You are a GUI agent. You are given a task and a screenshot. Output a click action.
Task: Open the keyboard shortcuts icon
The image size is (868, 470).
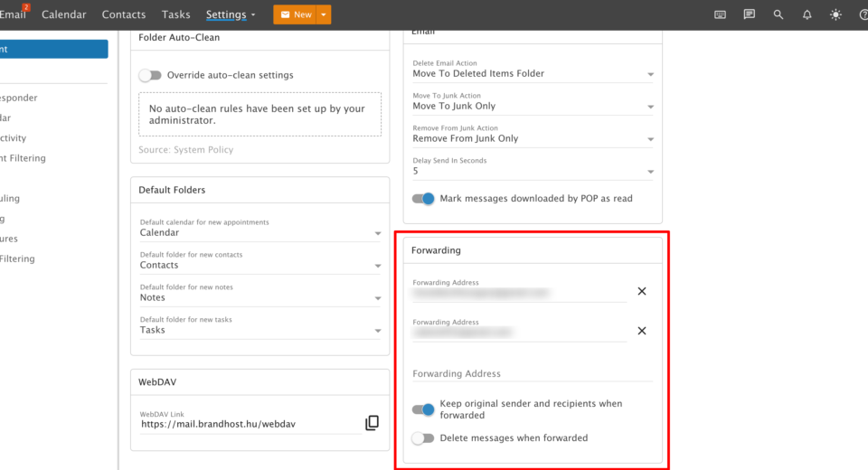point(721,14)
